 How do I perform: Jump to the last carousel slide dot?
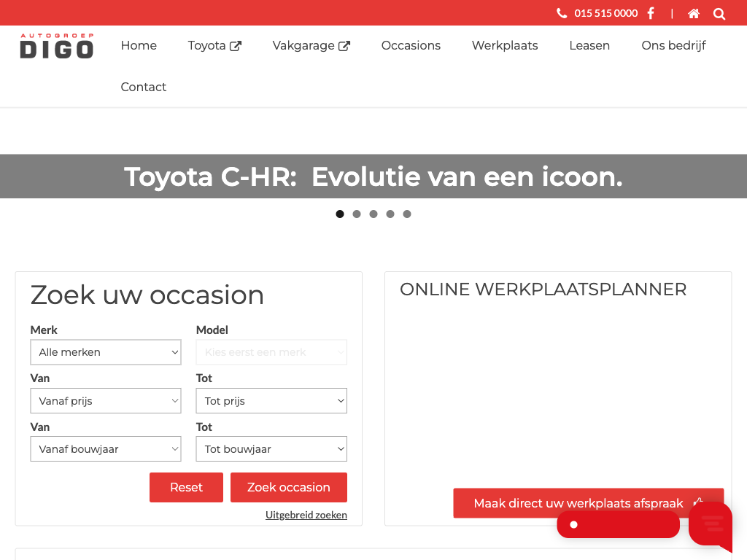pyautogui.click(x=407, y=214)
